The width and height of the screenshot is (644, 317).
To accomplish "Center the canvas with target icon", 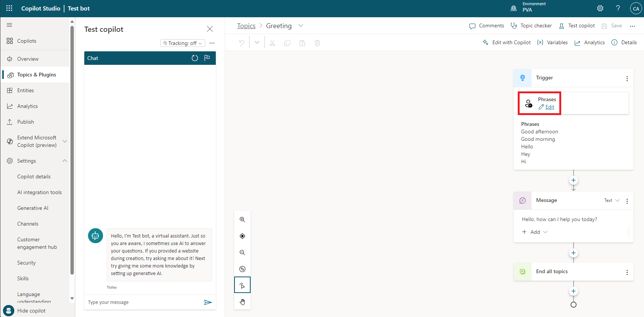I will tap(242, 236).
